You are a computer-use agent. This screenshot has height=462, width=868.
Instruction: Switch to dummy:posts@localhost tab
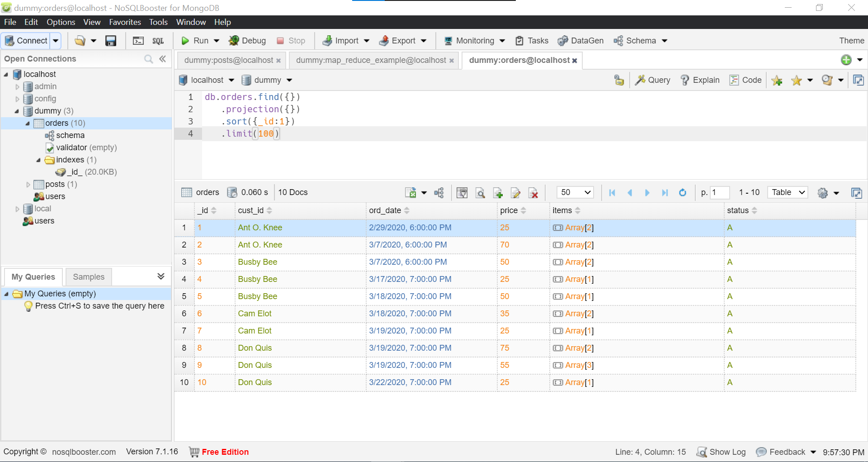coord(229,60)
